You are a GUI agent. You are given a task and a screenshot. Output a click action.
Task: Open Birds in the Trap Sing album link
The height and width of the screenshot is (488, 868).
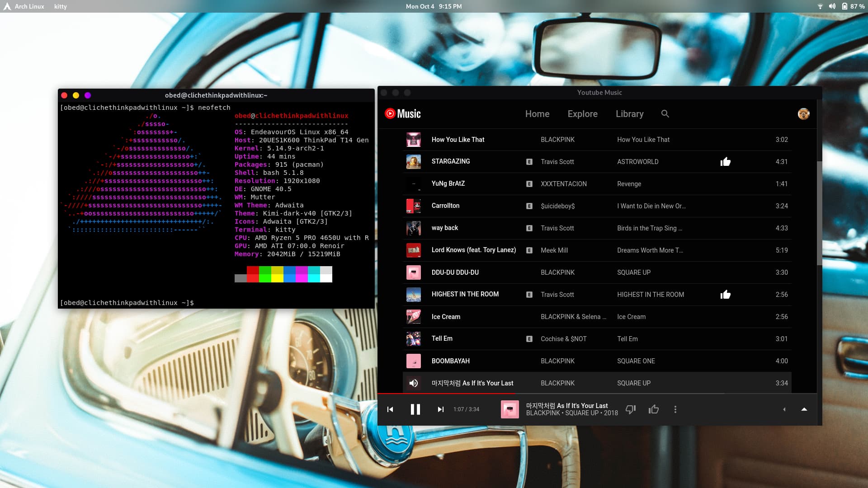[649, 228]
